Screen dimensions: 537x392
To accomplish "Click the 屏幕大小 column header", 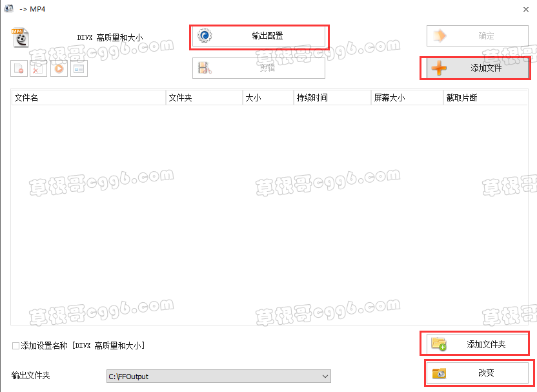I will 407,98.
